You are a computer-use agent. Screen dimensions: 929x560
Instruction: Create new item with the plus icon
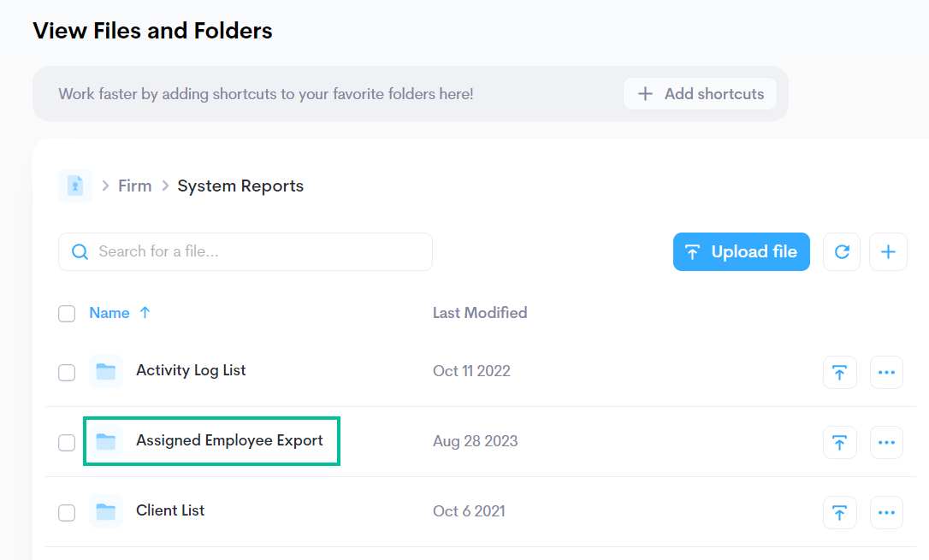(x=888, y=251)
